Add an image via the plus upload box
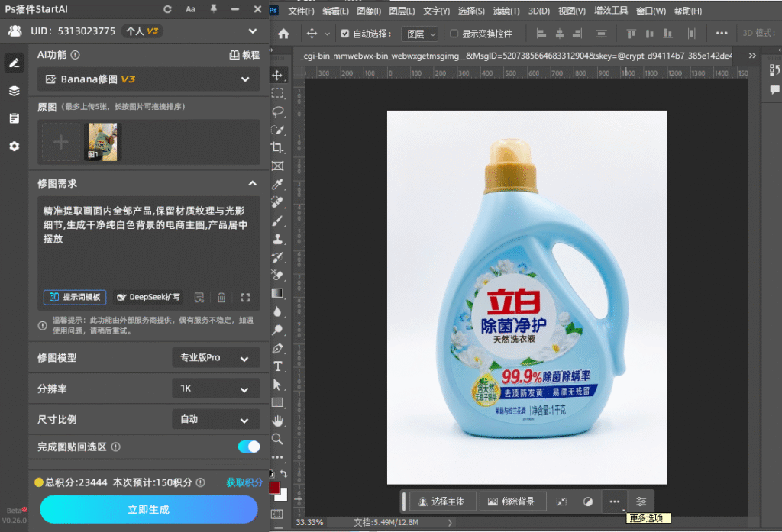This screenshot has height=532, width=782. (x=61, y=142)
